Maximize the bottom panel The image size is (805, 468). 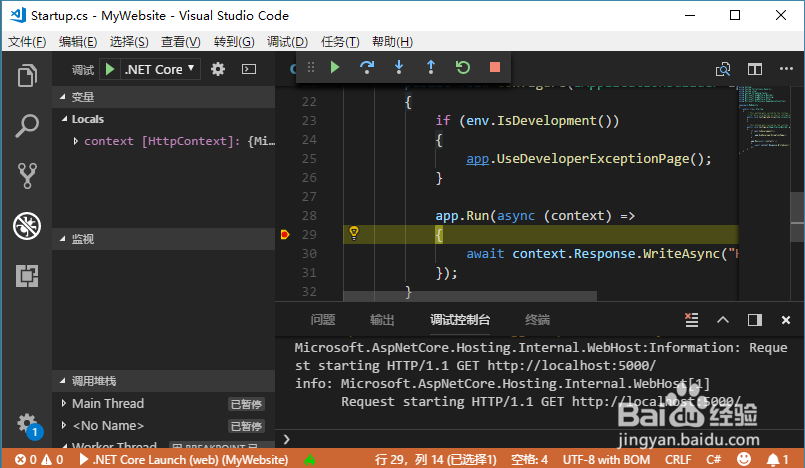tap(723, 320)
